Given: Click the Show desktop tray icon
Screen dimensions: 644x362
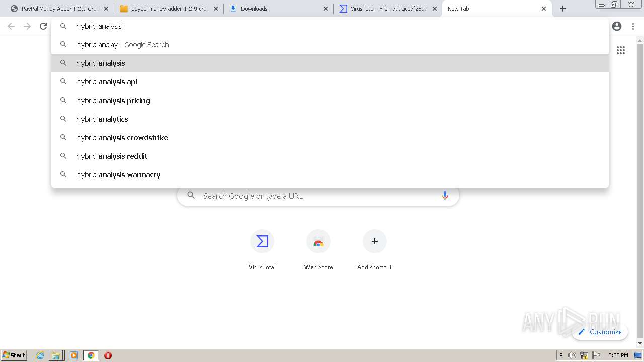Looking at the screenshot, I should pos(638,355).
